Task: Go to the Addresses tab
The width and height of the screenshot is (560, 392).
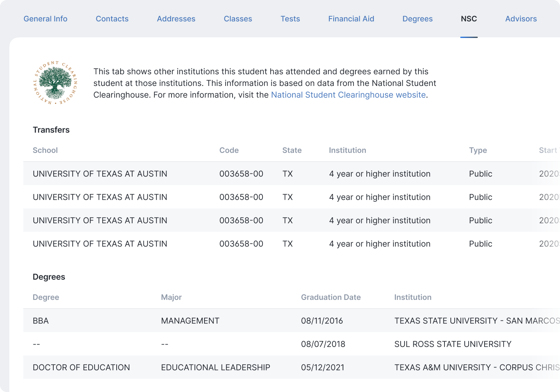Action: pos(176,19)
